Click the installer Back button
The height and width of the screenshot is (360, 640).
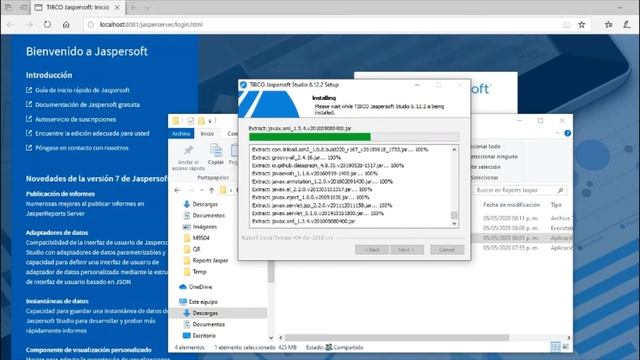pos(371,250)
